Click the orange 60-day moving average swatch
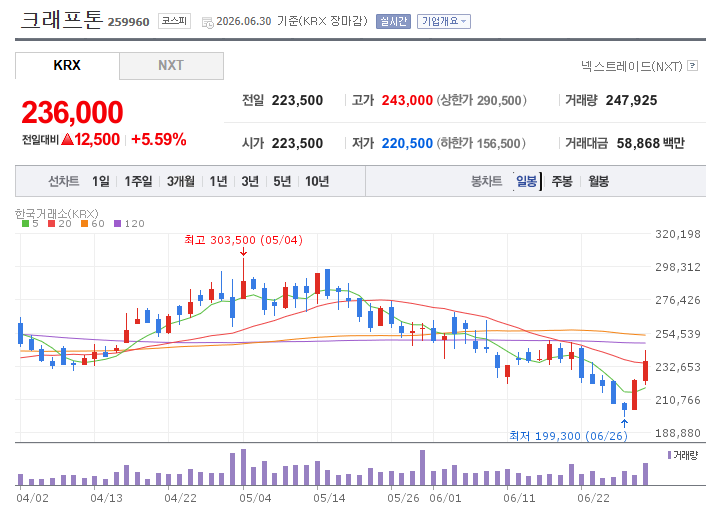Screen dimensions: 706x512 coord(84,223)
